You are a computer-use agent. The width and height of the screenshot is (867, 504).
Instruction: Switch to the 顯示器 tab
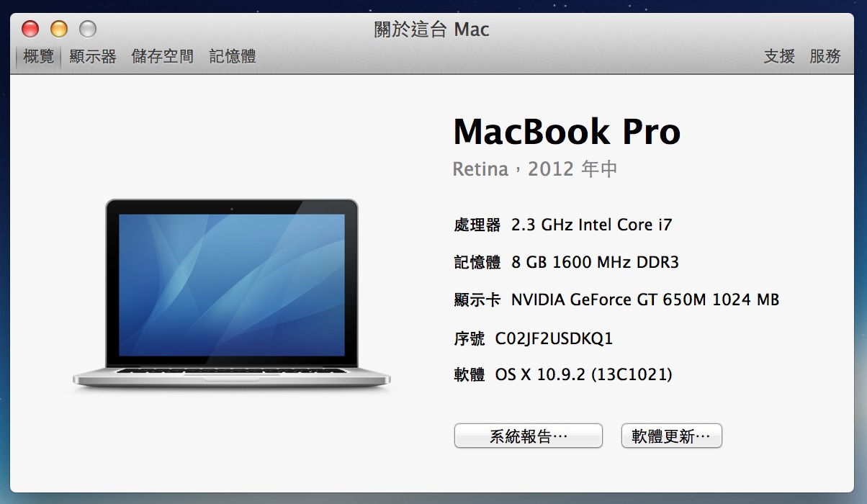tap(93, 57)
